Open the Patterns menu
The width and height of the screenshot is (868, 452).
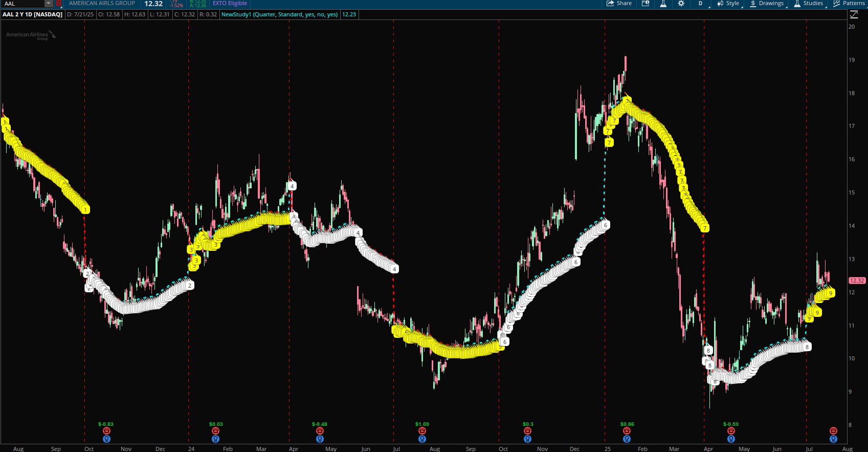pyautogui.click(x=849, y=4)
